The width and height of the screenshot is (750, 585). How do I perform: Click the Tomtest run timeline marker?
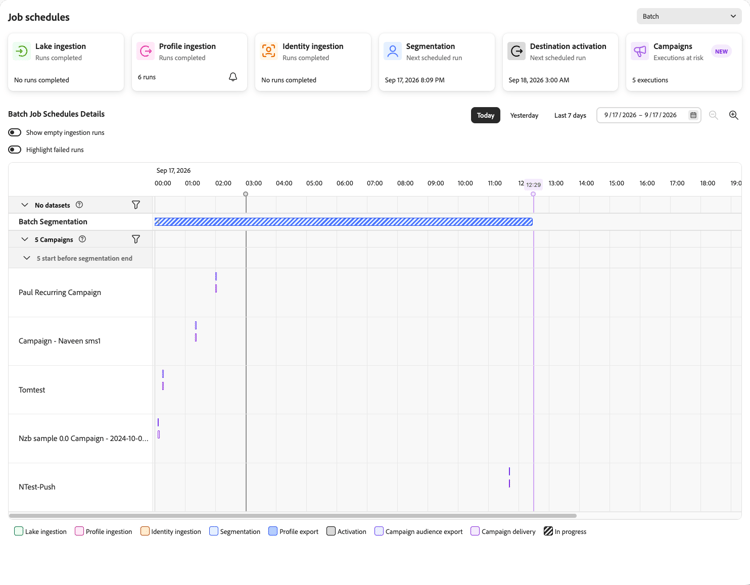[x=163, y=380]
